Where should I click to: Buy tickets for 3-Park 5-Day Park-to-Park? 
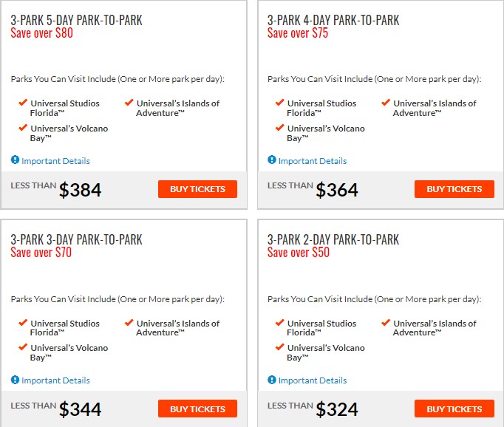pyautogui.click(x=197, y=189)
